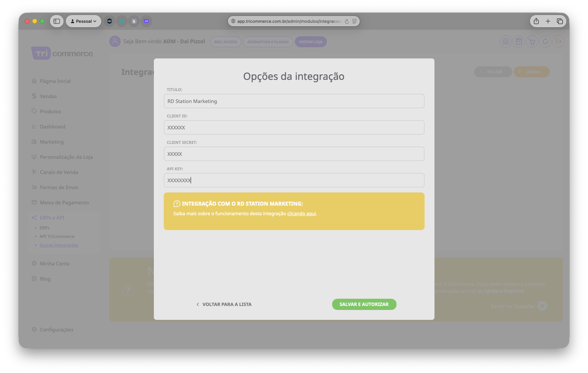Switch to the dark hexagon pinned tab

tap(109, 21)
